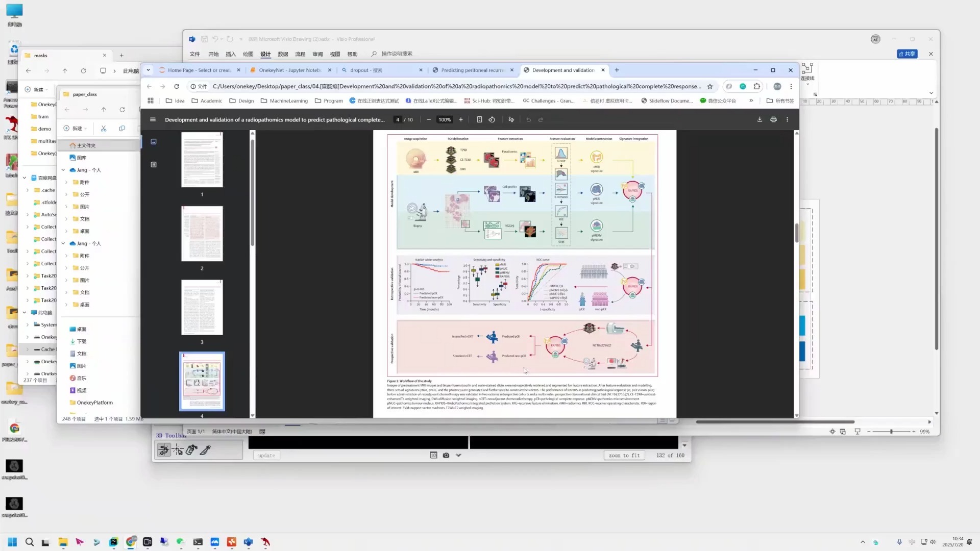Adjust the Visio zoom slider in the status bar
Screen dimensions: 980x551
[891, 432]
